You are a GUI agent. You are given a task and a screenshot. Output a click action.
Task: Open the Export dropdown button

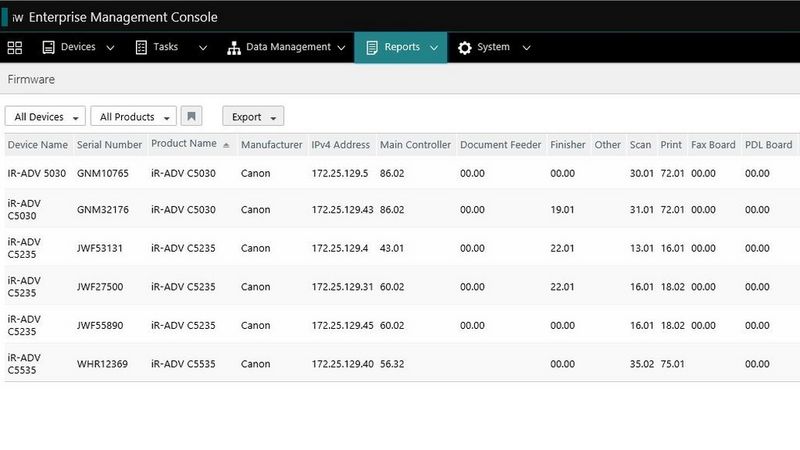[x=253, y=117]
